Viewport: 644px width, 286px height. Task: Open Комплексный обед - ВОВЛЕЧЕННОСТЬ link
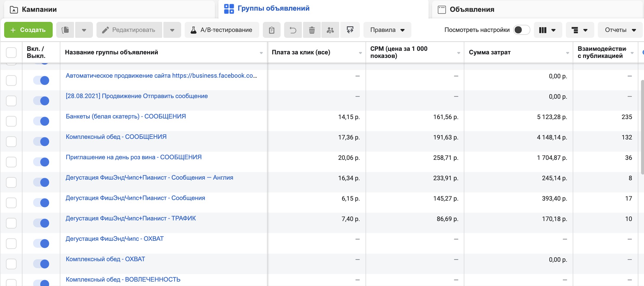[x=123, y=279]
